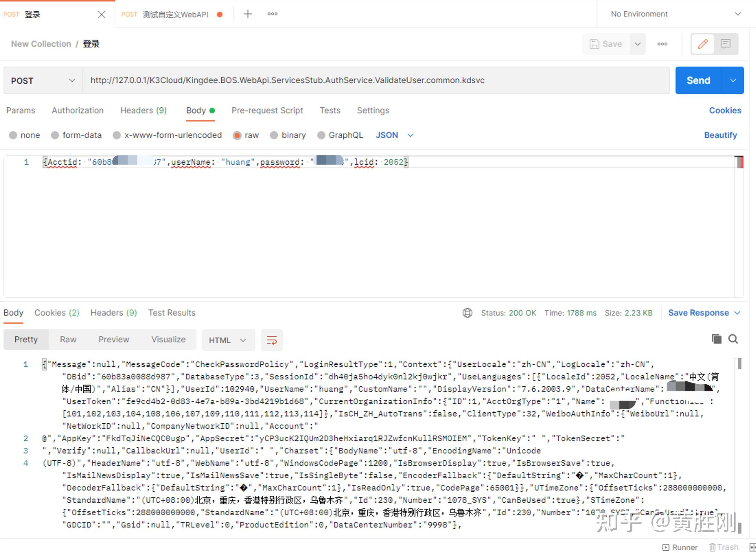Select the form-data radio option
This screenshot has width=756, height=553.
55,135
